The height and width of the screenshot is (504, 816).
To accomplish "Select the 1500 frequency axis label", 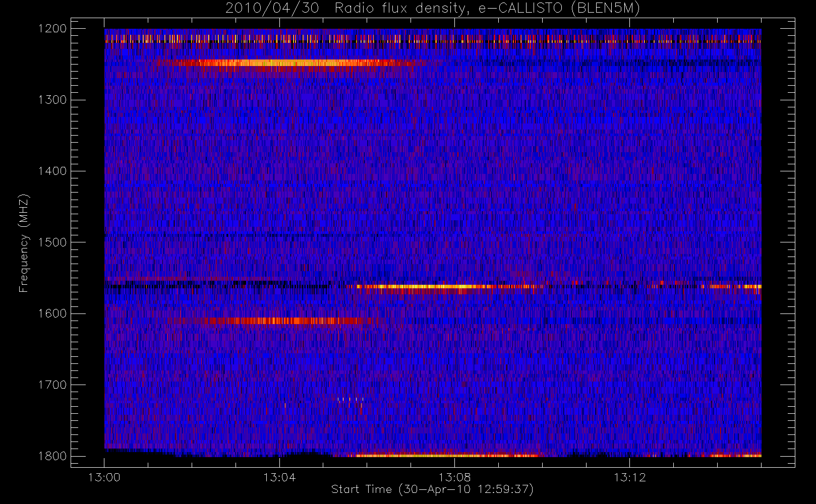I will tap(52, 242).
